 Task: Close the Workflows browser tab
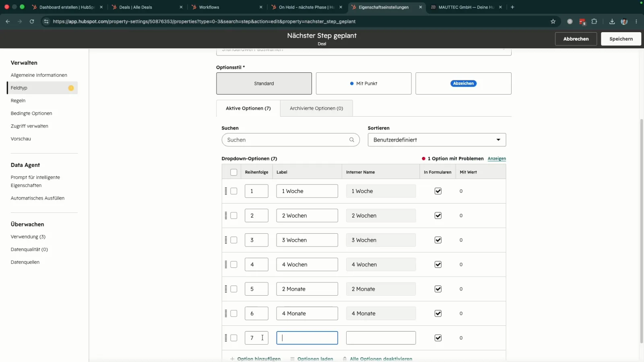pos(261,7)
